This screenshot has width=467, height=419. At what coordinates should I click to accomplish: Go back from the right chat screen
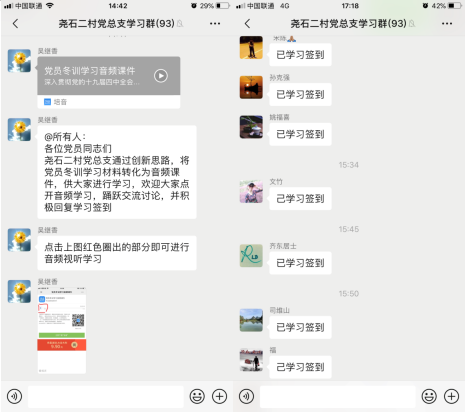pos(247,24)
